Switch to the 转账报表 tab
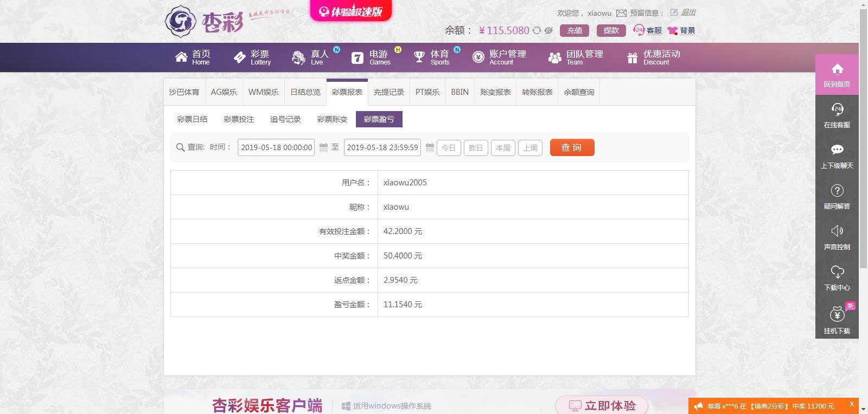The height and width of the screenshot is (414, 868). click(537, 92)
